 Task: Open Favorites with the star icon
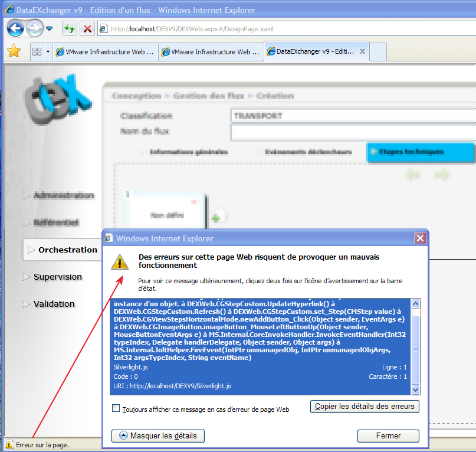[14, 51]
